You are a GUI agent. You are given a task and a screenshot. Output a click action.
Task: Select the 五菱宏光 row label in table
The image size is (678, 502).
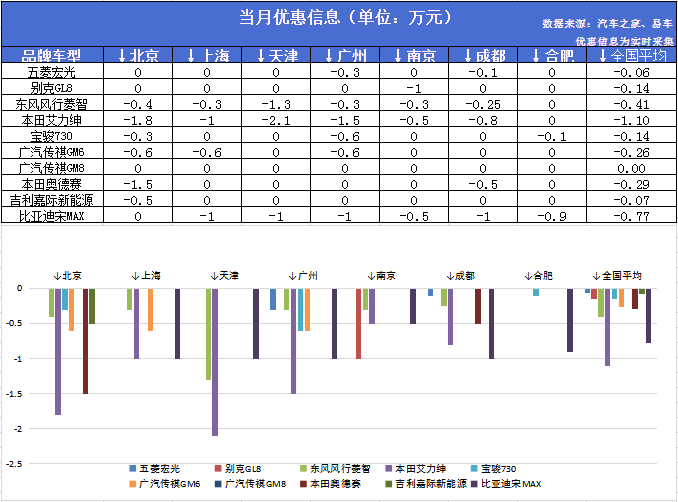click(52, 71)
